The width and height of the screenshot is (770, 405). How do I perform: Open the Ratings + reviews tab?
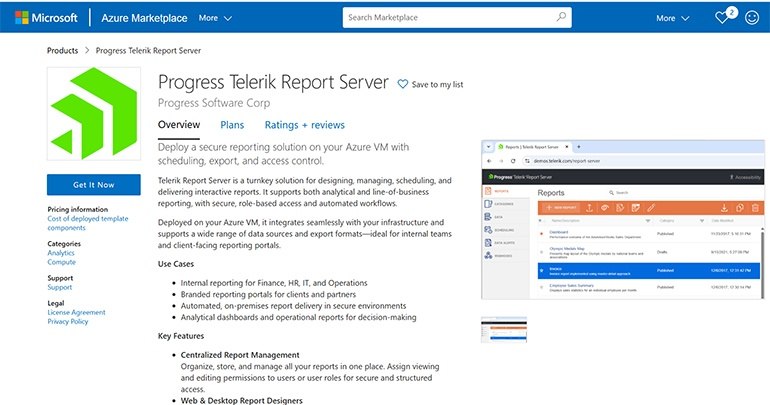pos(304,125)
